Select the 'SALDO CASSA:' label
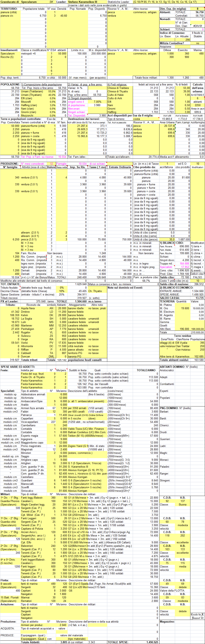 pyautogui.click(x=170, y=298)
